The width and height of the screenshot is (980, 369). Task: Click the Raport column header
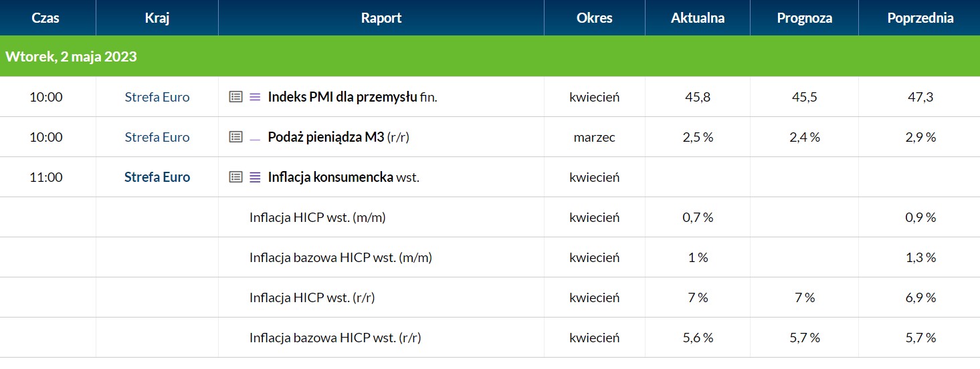381,18
